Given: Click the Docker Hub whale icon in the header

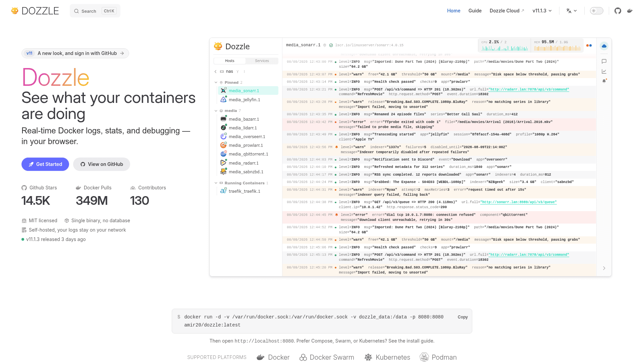Looking at the screenshot, I should pyautogui.click(x=630, y=11).
